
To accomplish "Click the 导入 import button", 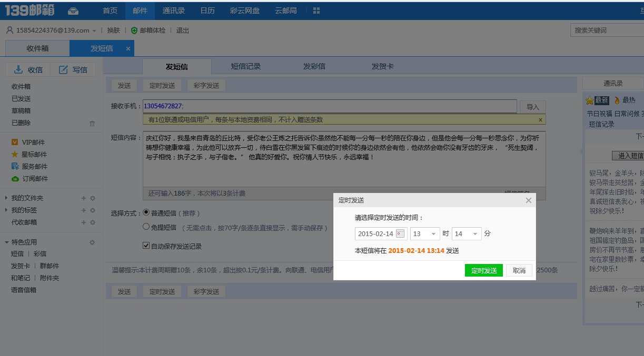I will tap(533, 106).
